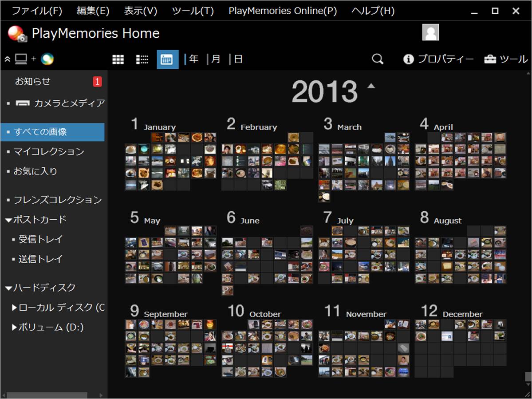Open the August month heading
Screen dimensions: 532x399
click(441, 218)
